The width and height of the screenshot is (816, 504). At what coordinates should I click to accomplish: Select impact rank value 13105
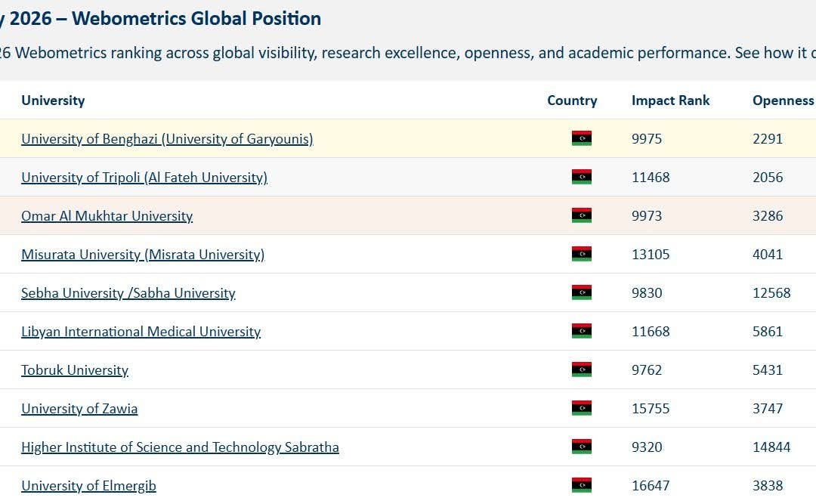point(651,255)
